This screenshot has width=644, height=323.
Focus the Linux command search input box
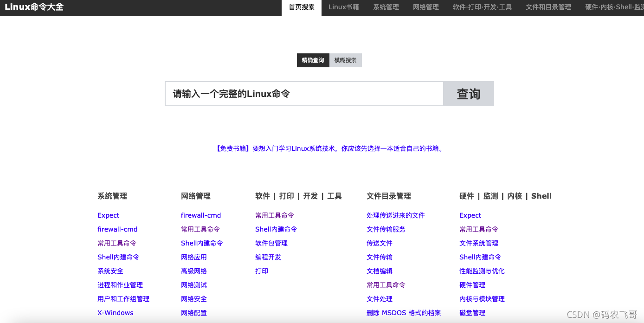coord(304,94)
